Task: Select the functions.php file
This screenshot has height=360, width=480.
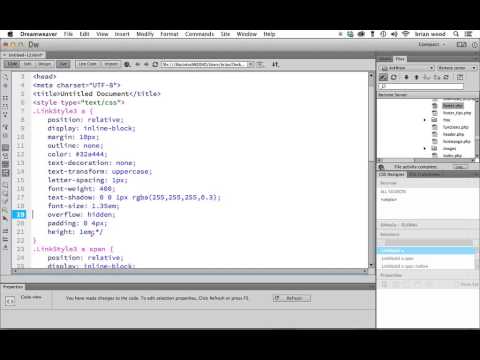Action: click(x=455, y=127)
